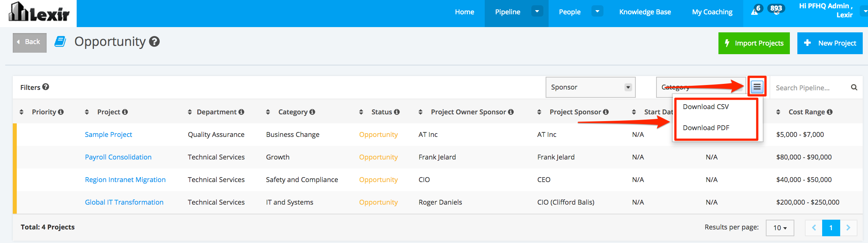Screen dimensions: 868x243
Task: Expand the People menu arrow
Action: click(x=597, y=11)
